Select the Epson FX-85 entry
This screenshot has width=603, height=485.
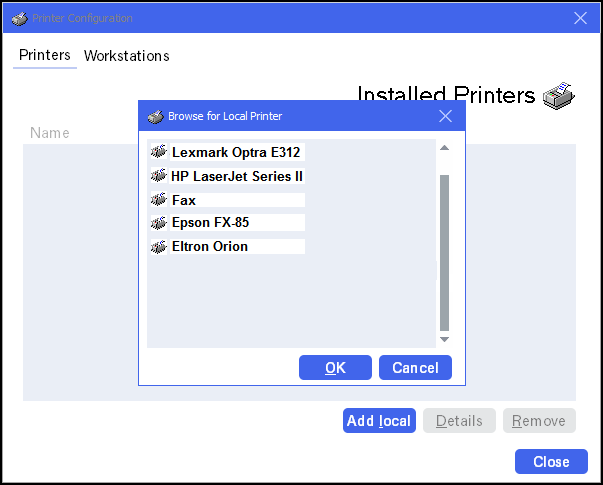210,223
